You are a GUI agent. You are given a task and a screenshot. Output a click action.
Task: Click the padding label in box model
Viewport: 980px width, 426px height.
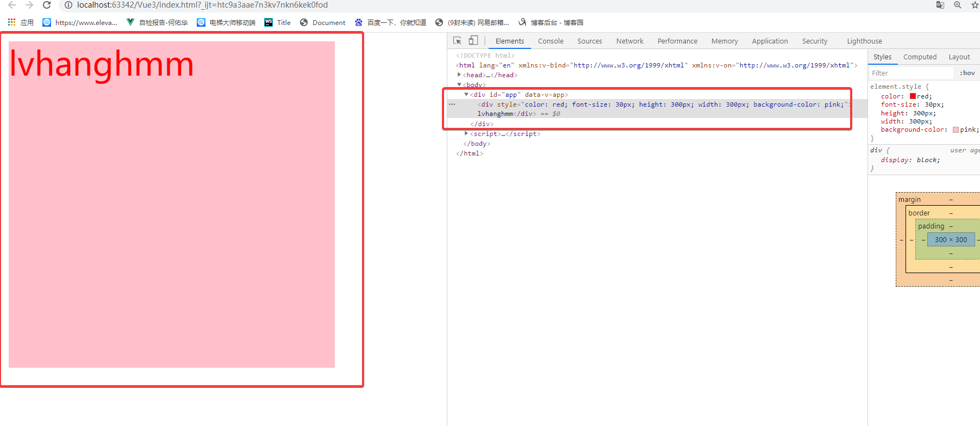coord(931,226)
